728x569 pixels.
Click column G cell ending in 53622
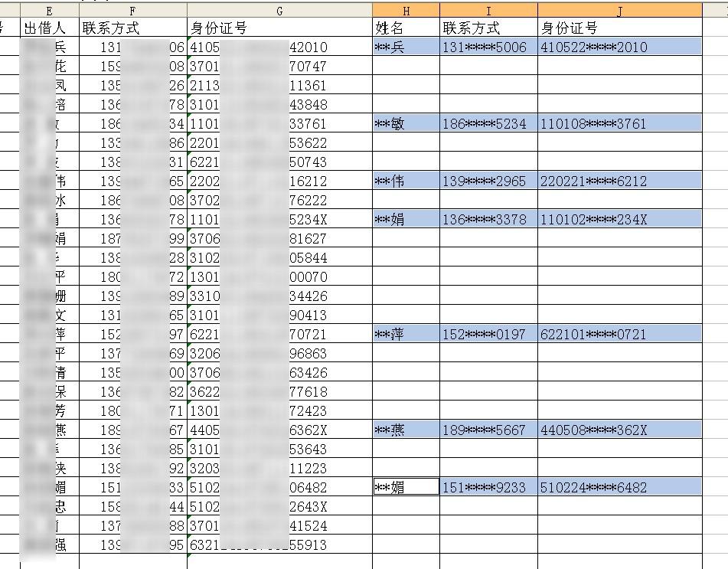(x=279, y=142)
